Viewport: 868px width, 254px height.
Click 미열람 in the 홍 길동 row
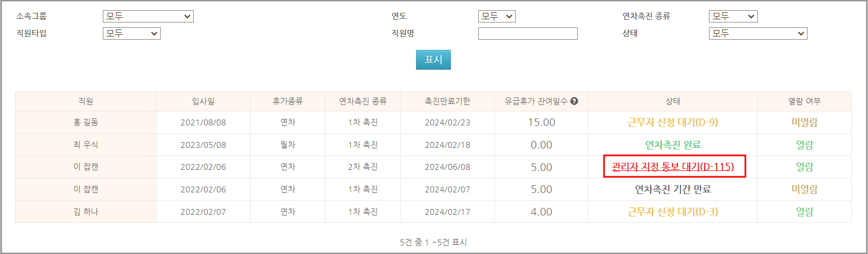804,122
